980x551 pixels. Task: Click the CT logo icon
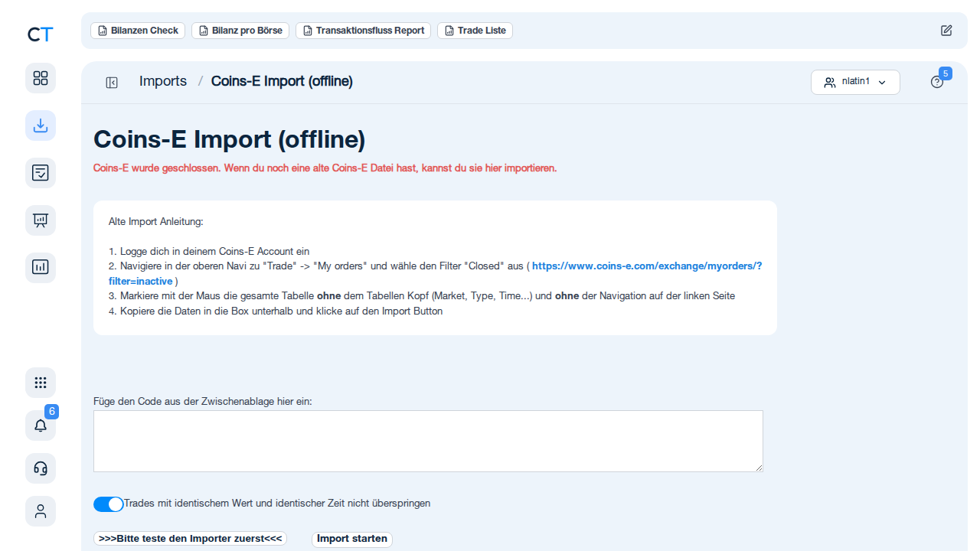[x=41, y=34]
